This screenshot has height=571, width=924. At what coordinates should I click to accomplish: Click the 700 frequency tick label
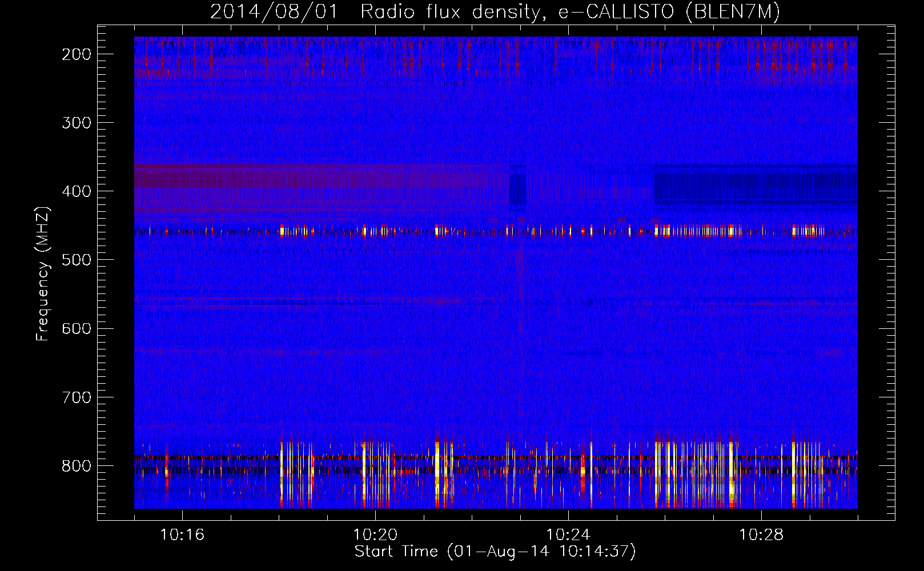click(x=77, y=397)
